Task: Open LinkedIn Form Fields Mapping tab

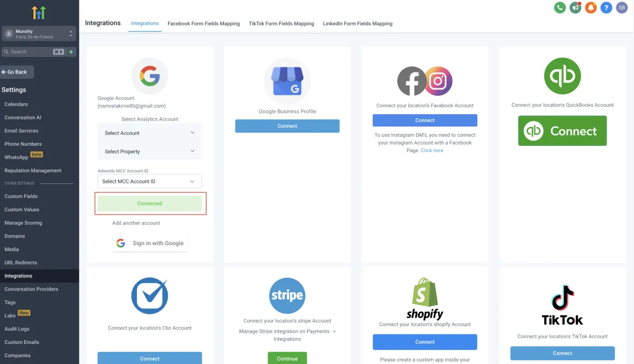Action: (x=358, y=24)
